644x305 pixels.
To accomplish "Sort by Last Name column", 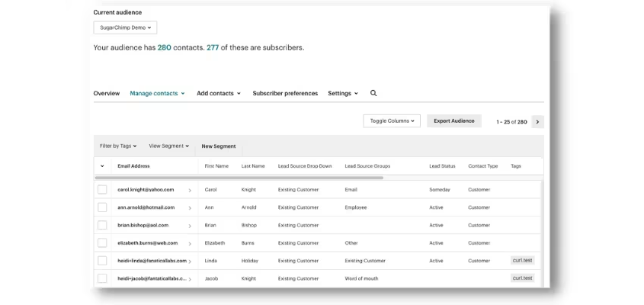I will 253,166.
